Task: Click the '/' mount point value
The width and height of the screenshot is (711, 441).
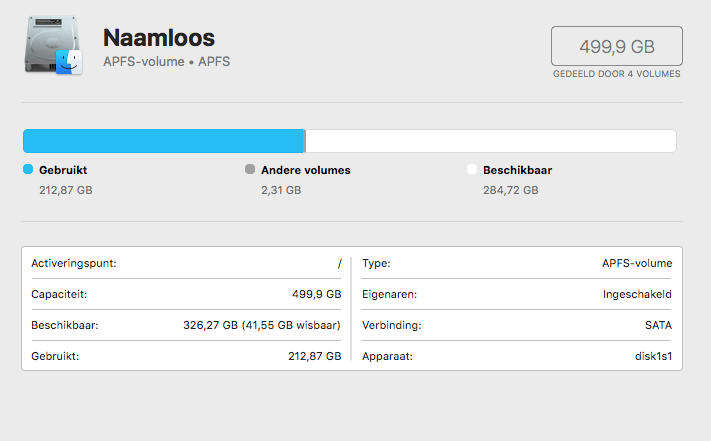Action: pos(339,263)
